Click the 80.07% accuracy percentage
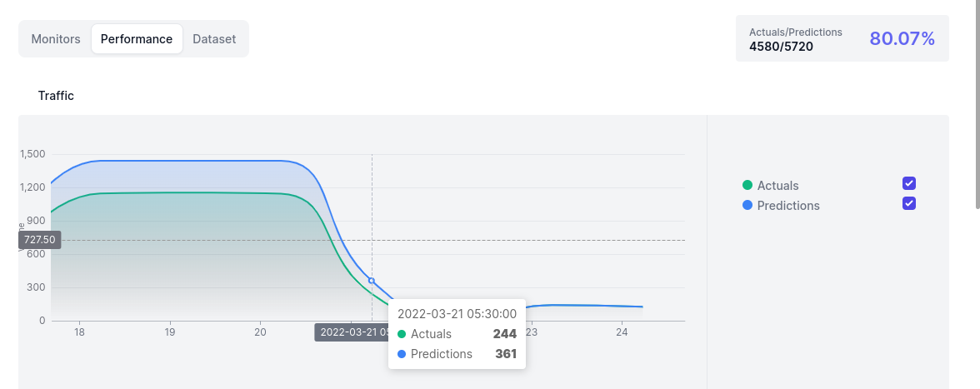This screenshot has height=389, width=980. [x=902, y=38]
